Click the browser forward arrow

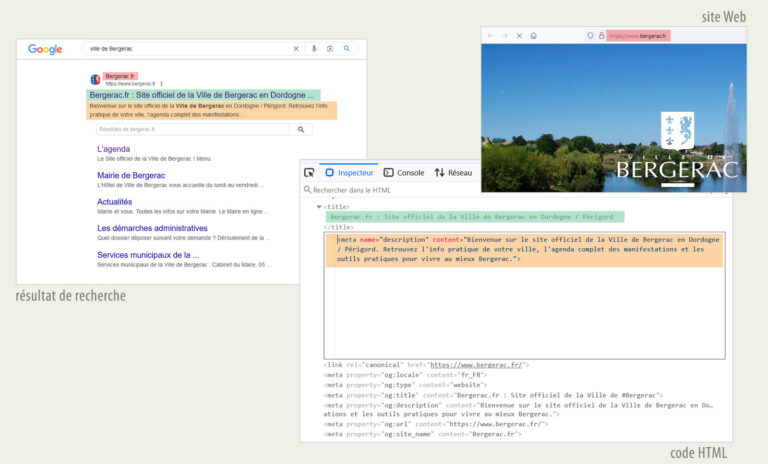point(505,36)
